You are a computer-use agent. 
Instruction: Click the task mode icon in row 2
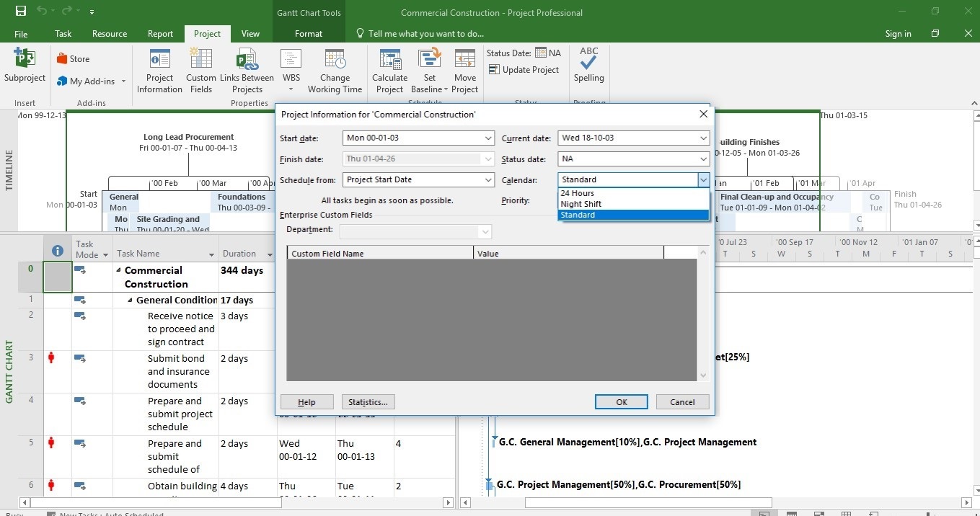80,316
